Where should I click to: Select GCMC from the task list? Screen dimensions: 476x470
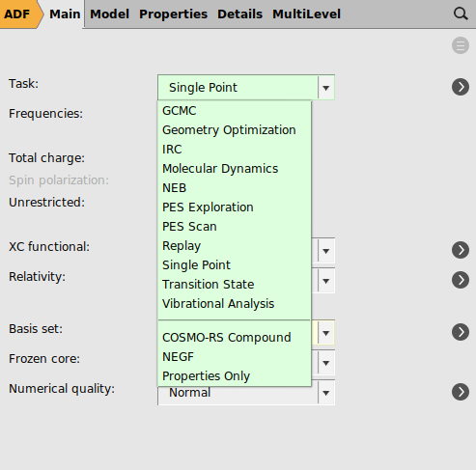235,111
